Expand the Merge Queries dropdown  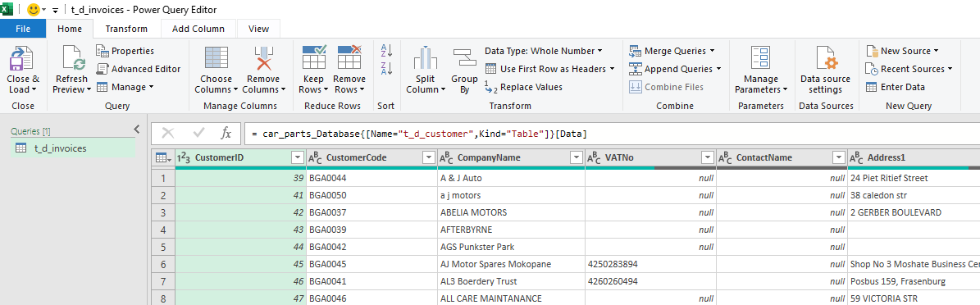coord(712,51)
